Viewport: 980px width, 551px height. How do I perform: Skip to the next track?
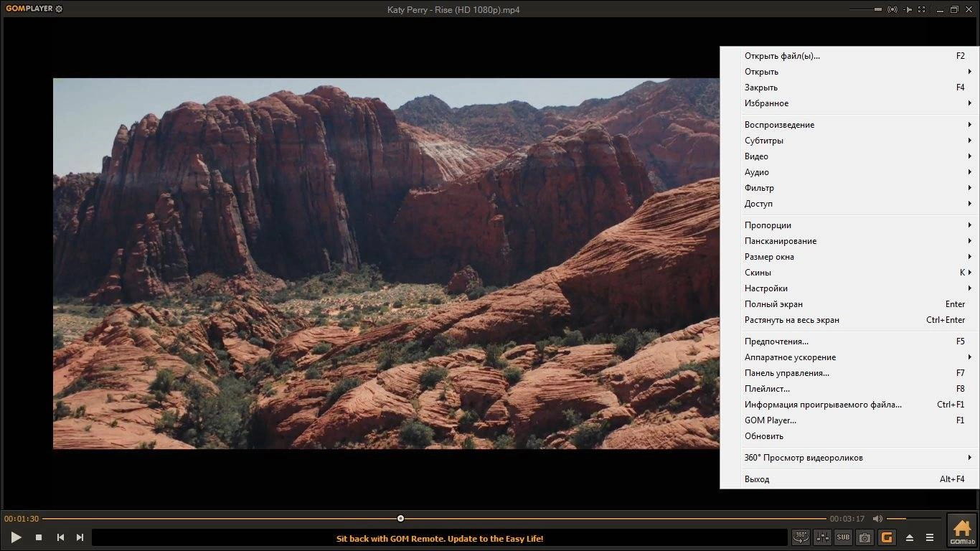pos(80,537)
